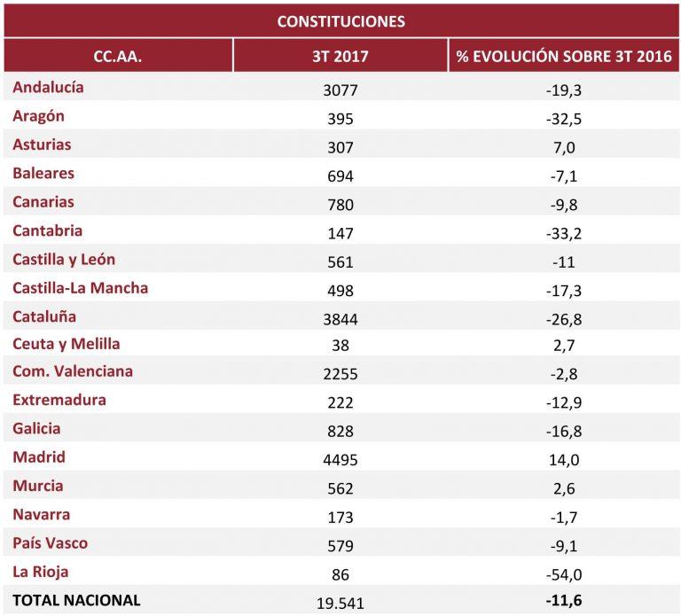
Task: Click Aragón's 3T 2017 value 395
Action: pyautogui.click(x=340, y=119)
